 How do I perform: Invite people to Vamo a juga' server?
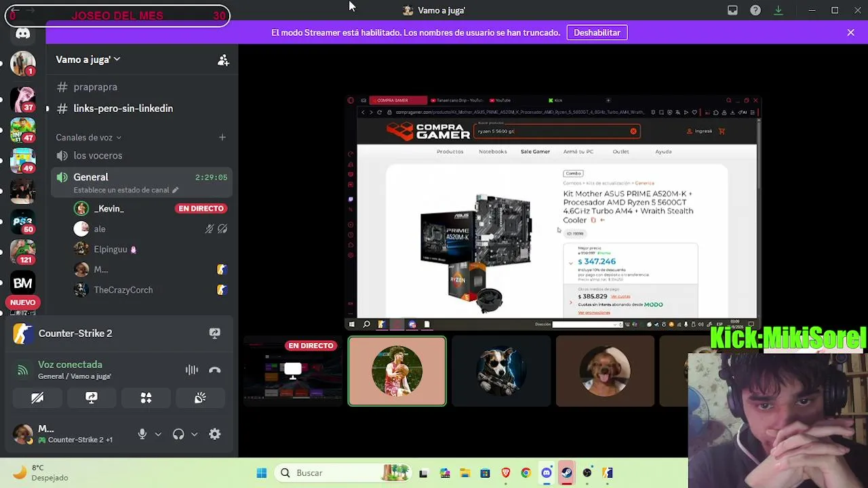pyautogui.click(x=223, y=60)
